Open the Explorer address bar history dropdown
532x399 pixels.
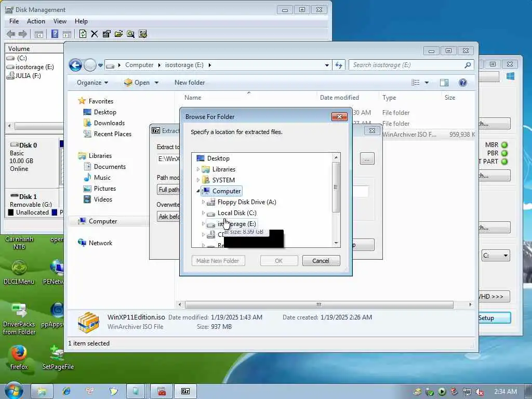[x=327, y=65]
